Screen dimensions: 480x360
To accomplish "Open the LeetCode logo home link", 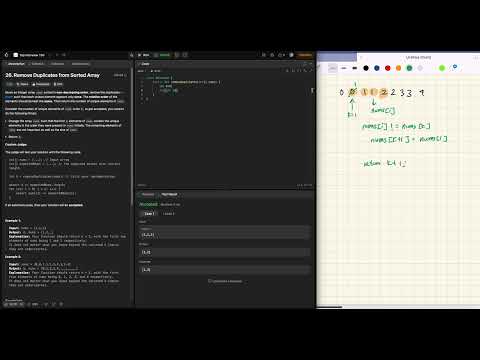I will click(x=6, y=55).
